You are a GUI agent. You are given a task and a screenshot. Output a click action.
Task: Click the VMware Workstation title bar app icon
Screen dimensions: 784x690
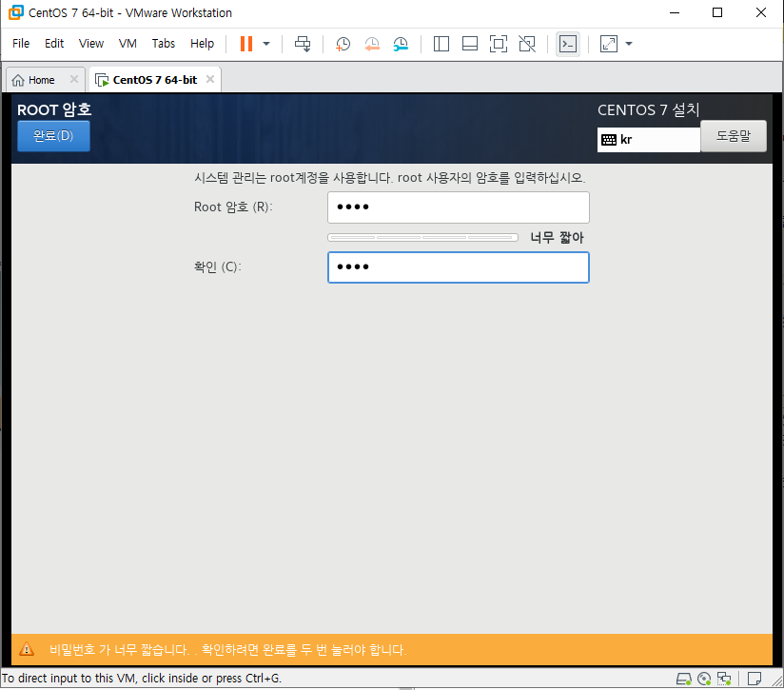point(15,12)
